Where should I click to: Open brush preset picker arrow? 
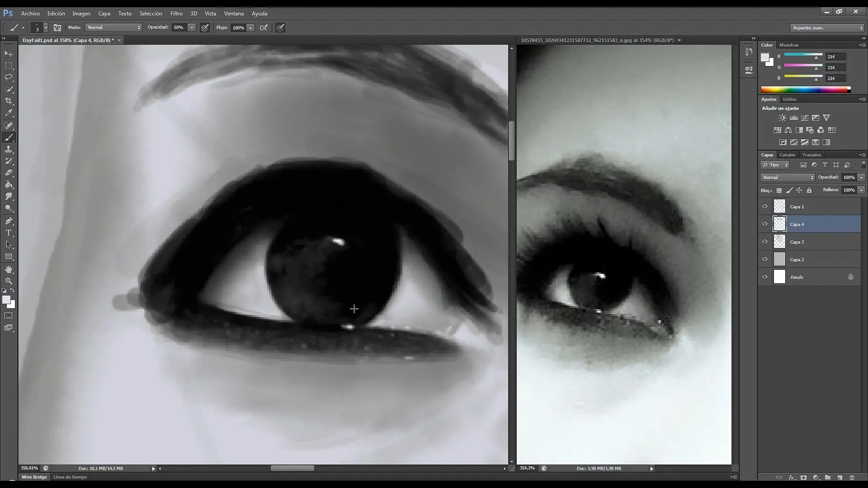click(45, 28)
